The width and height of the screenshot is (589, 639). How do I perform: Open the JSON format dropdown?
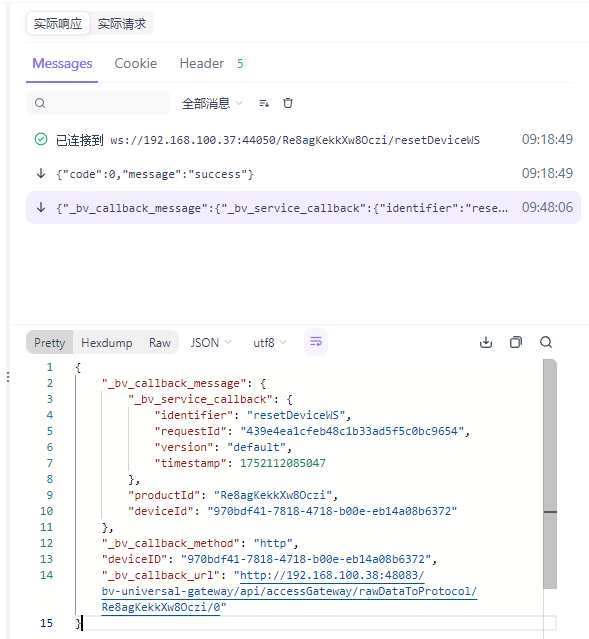[211, 342]
